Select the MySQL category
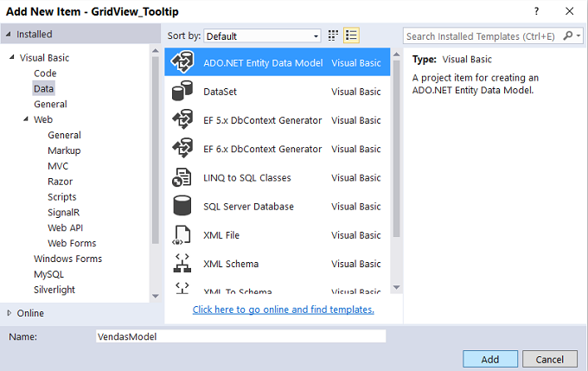The image size is (588, 371). pyautogui.click(x=48, y=274)
